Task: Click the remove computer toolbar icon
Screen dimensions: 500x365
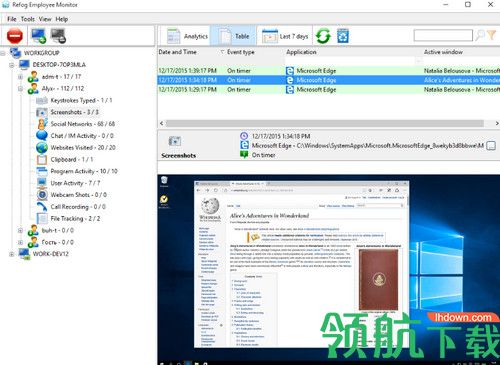Action: [58, 36]
